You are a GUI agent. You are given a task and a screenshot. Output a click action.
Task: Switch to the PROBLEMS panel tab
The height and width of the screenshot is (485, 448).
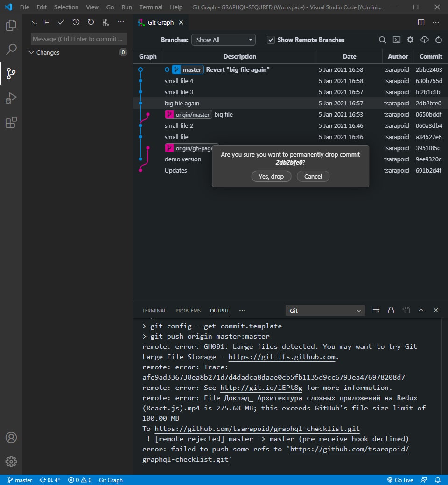click(x=188, y=311)
